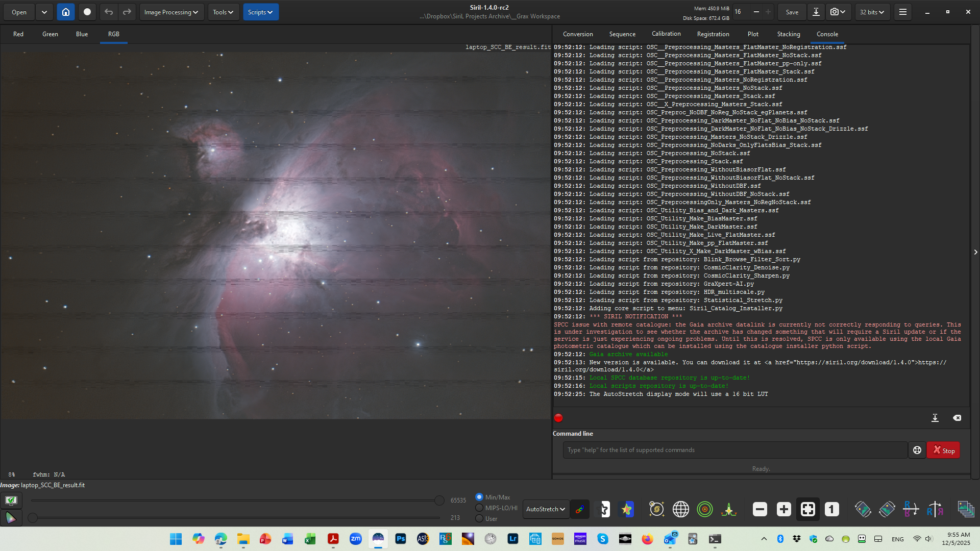Click the clear console log icon
This screenshot has height=551, width=980.
tap(957, 418)
